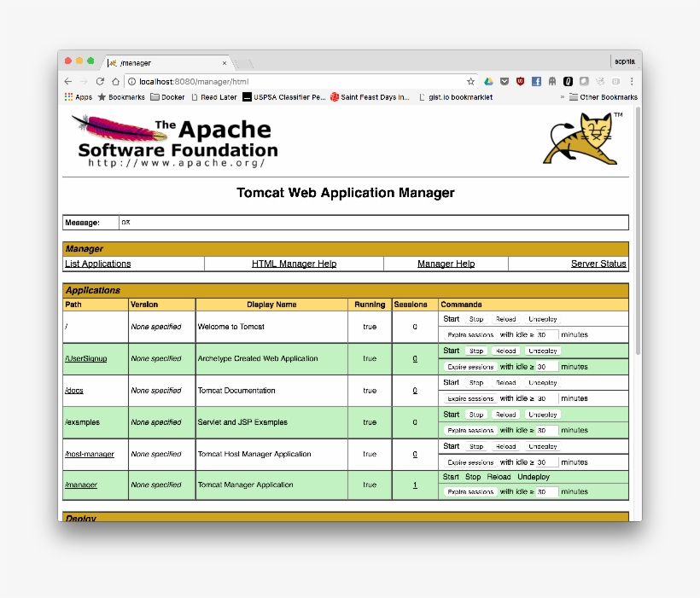This screenshot has width=700, height=598.
Task: Stop the /examples application
Action: click(x=475, y=414)
